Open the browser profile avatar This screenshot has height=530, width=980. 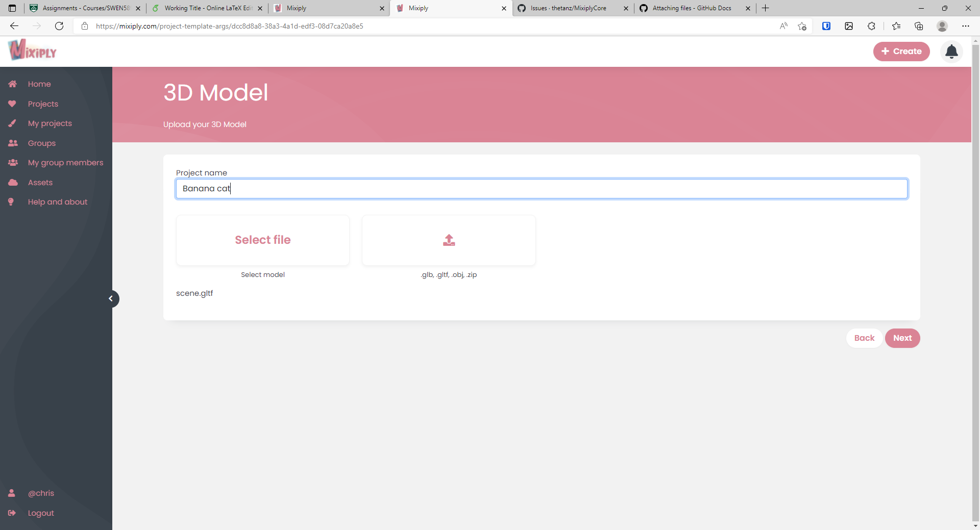pos(942,26)
